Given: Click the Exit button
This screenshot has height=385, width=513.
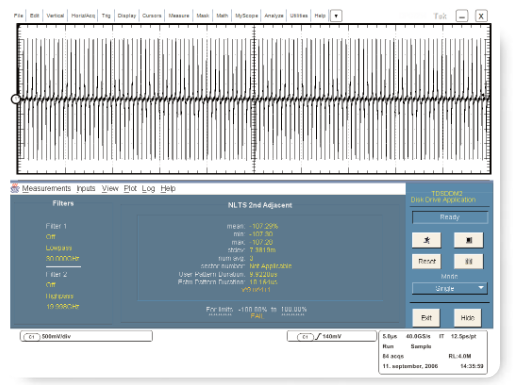Looking at the screenshot, I should [426, 318].
